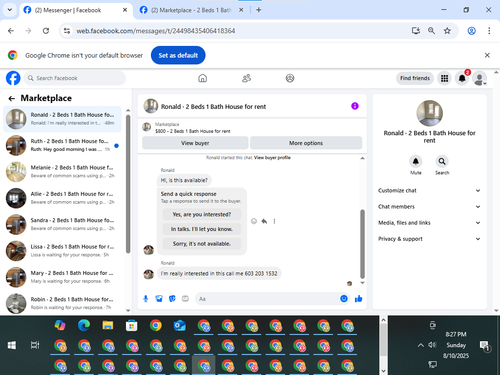Screen dimensions: 500x375
Task: Open the tab search dropdown arrow
Action: click(10, 10)
